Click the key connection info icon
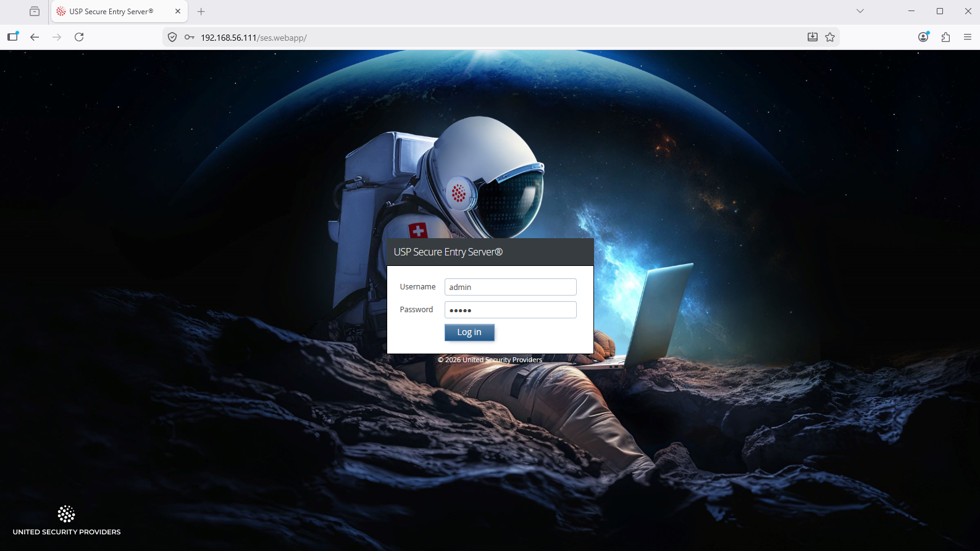Viewport: 980px width, 551px height. 190,37
